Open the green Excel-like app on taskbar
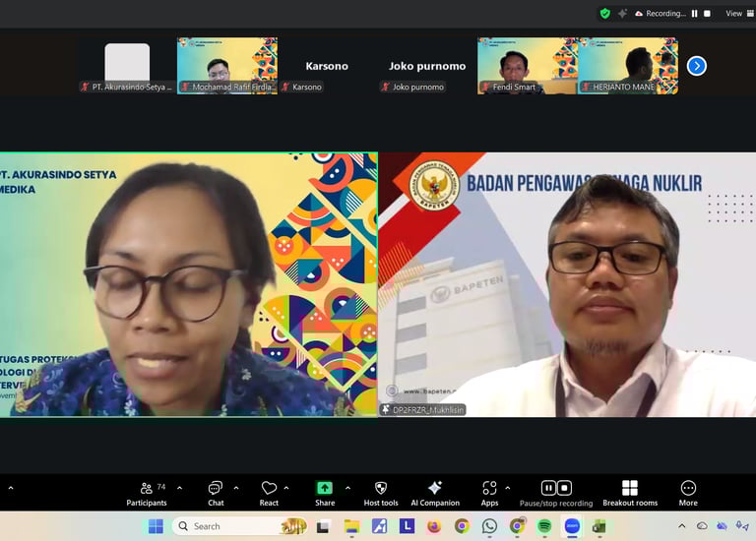This screenshot has width=756, height=541. coord(599,526)
